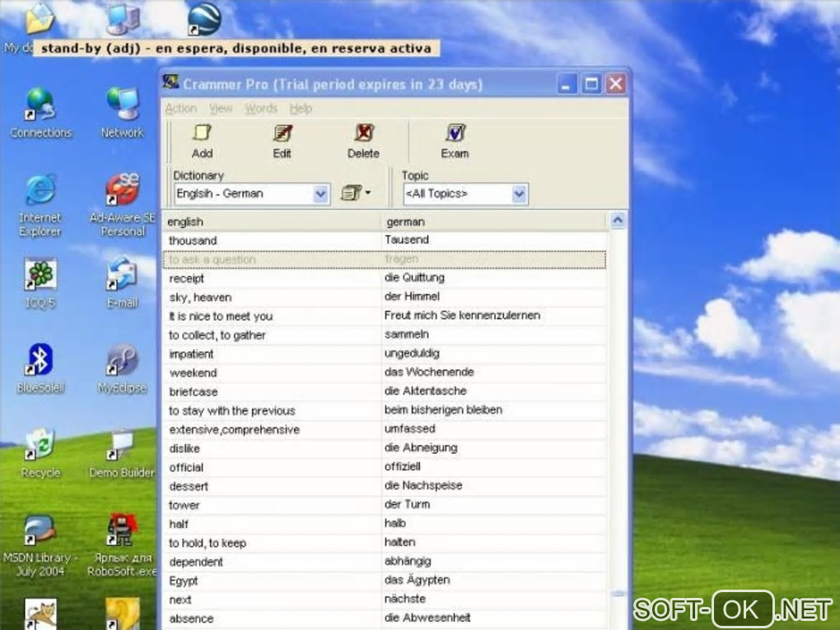Image resolution: width=840 pixels, height=630 pixels.
Task: Open the Help menu
Action: (x=301, y=109)
